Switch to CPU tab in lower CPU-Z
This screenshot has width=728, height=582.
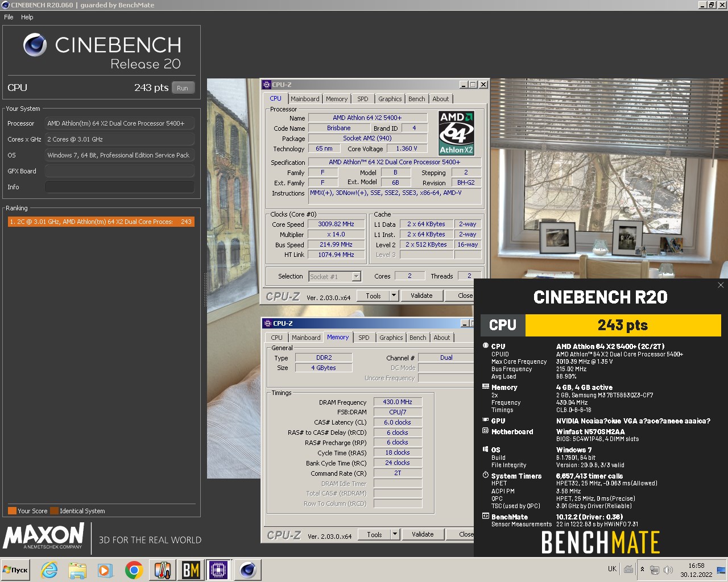277,338
